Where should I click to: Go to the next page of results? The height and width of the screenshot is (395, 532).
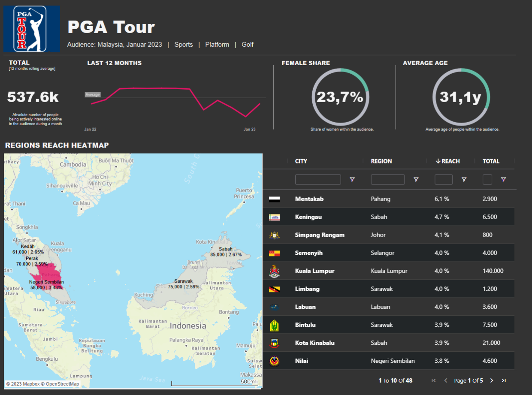492,380
